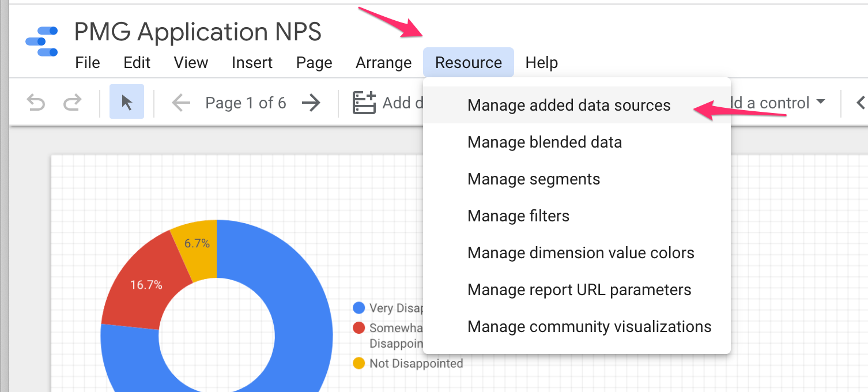868x392 pixels.
Task: Open the Arrange menu
Action: click(x=383, y=62)
